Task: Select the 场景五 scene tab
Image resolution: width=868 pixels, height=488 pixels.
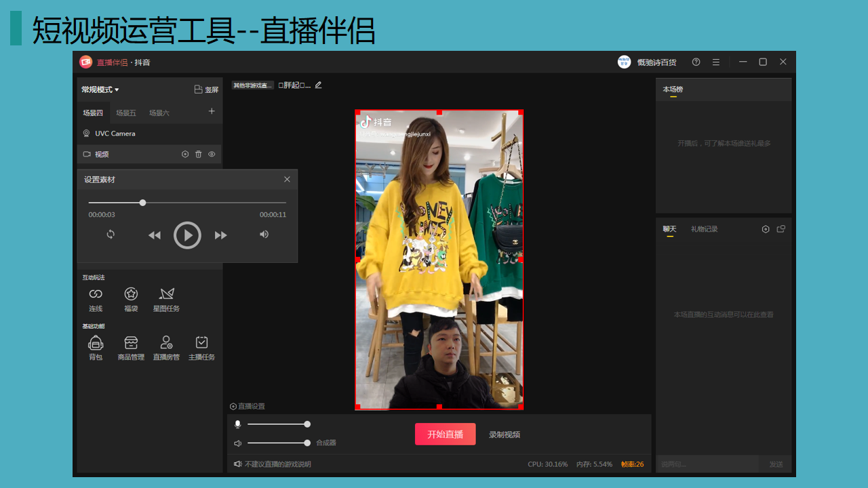Action: pos(126,113)
